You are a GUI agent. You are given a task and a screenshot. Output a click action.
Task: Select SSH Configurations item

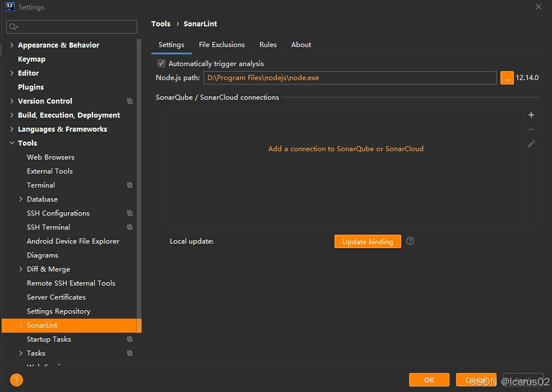click(58, 213)
